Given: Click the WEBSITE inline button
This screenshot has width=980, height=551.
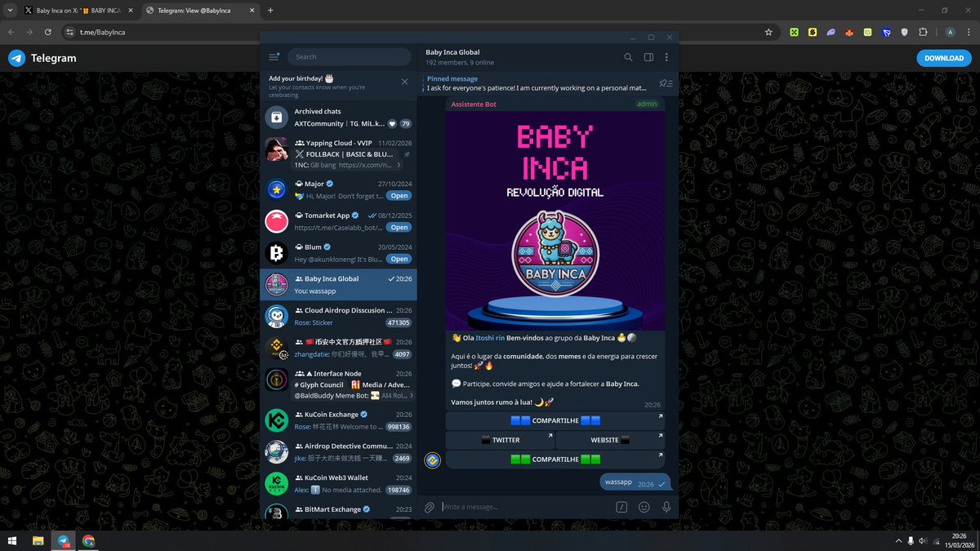Looking at the screenshot, I should 610,440.
